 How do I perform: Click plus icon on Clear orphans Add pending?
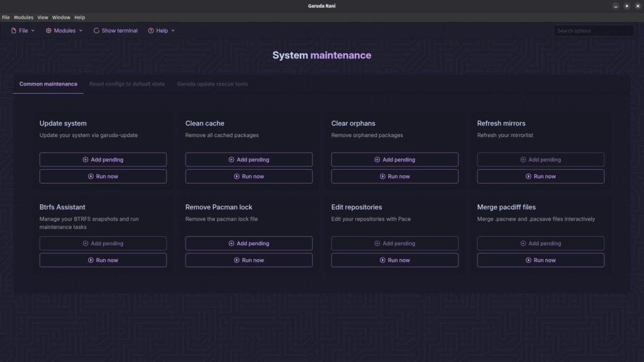point(377,160)
